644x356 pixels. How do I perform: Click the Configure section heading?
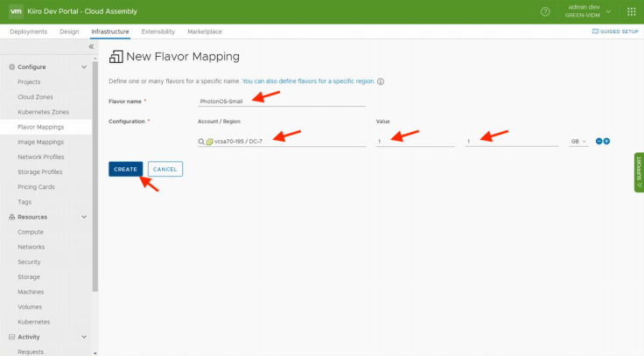(31, 67)
